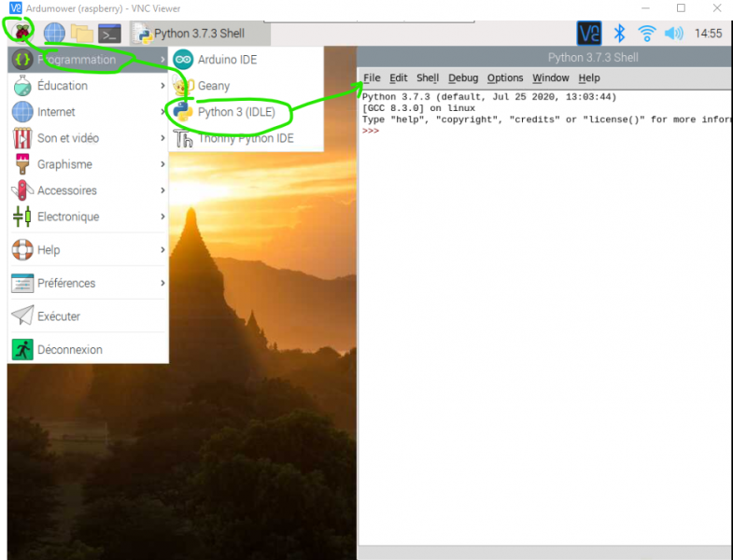Click the '[GCC 8.3.0] on linux' line
The width and height of the screenshot is (733, 560).
(x=418, y=108)
